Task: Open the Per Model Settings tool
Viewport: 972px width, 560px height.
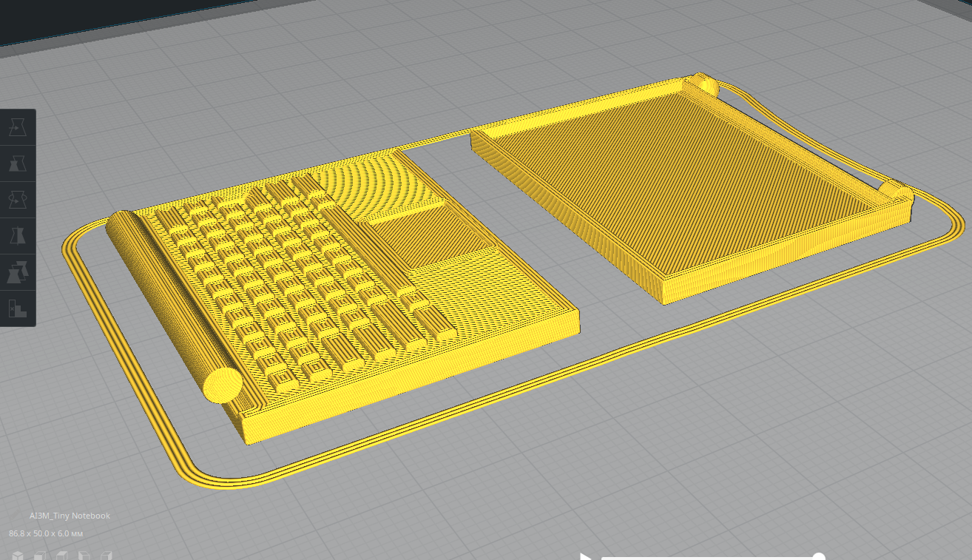Action: coord(17,272)
